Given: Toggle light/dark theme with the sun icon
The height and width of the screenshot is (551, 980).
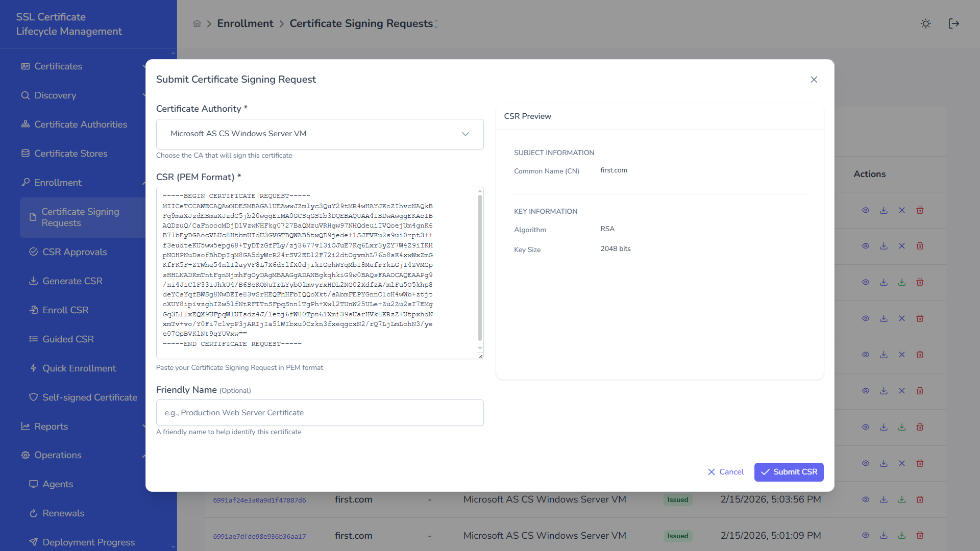Looking at the screenshot, I should click(925, 23).
